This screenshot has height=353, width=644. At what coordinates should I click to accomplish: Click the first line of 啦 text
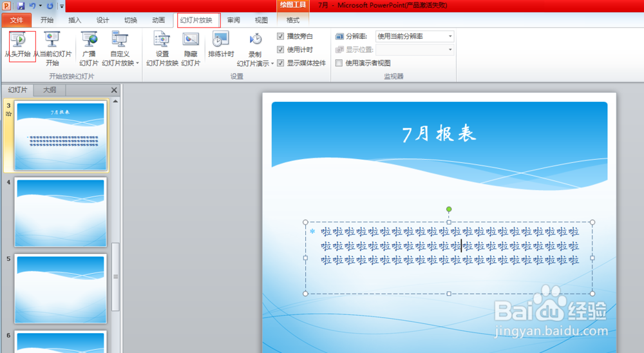[x=450, y=232]
